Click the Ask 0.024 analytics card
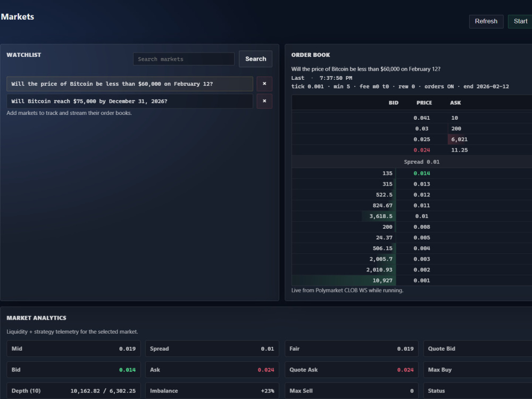 point(212,370)
